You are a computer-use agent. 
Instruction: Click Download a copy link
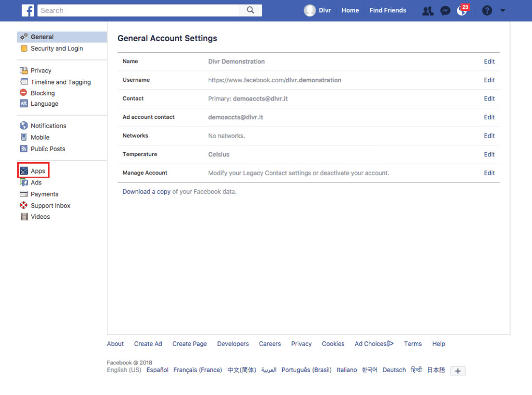tap(147, 192)
